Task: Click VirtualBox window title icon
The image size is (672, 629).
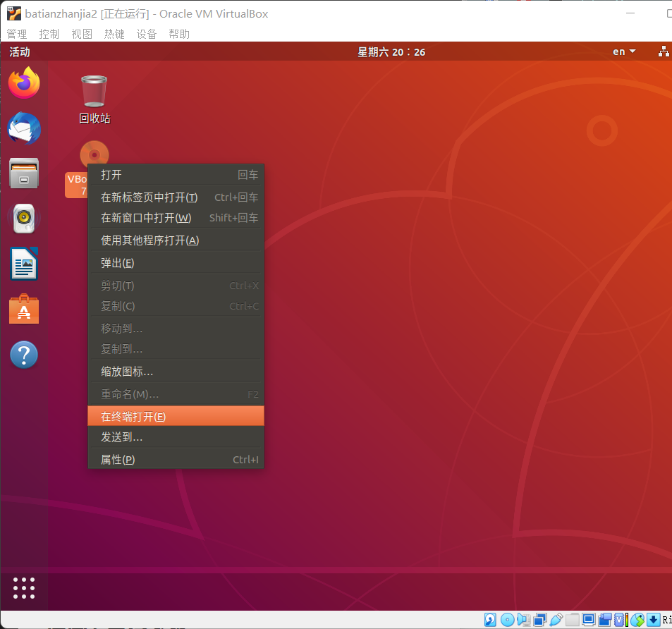Action: pyautogui.click(x=13, y=13)
